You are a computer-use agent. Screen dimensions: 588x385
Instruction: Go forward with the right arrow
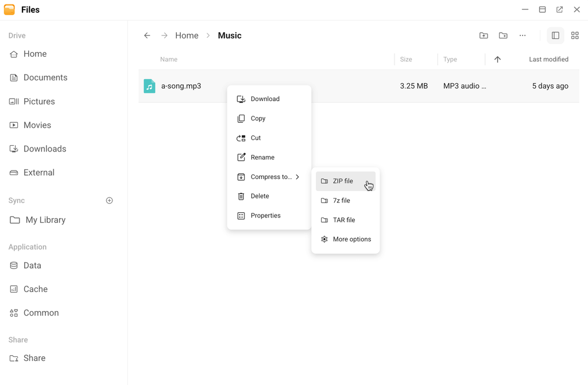coord(164,35)
